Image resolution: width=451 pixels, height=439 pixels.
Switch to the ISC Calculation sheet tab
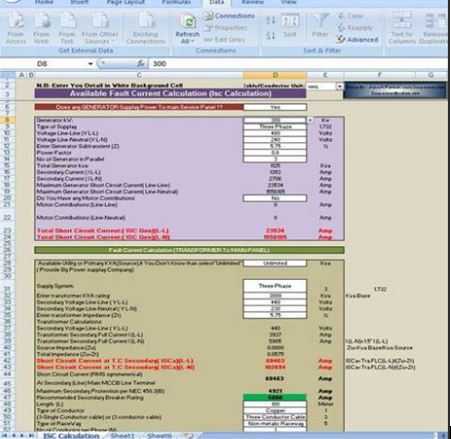[x=71, y=436]
